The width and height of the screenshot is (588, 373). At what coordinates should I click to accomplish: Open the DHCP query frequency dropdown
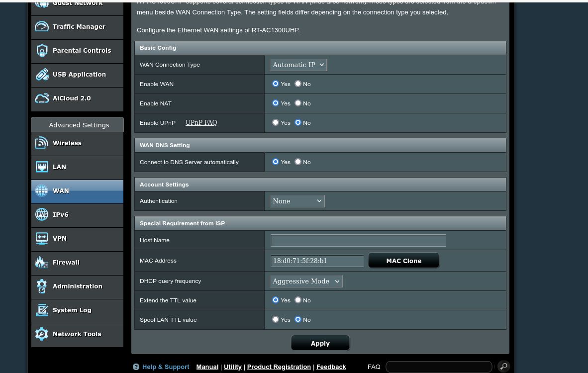[x=306, y=281]
